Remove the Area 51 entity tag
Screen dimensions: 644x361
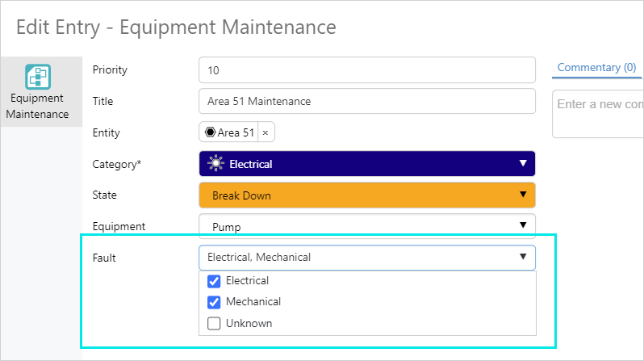(x=266, y=132)
